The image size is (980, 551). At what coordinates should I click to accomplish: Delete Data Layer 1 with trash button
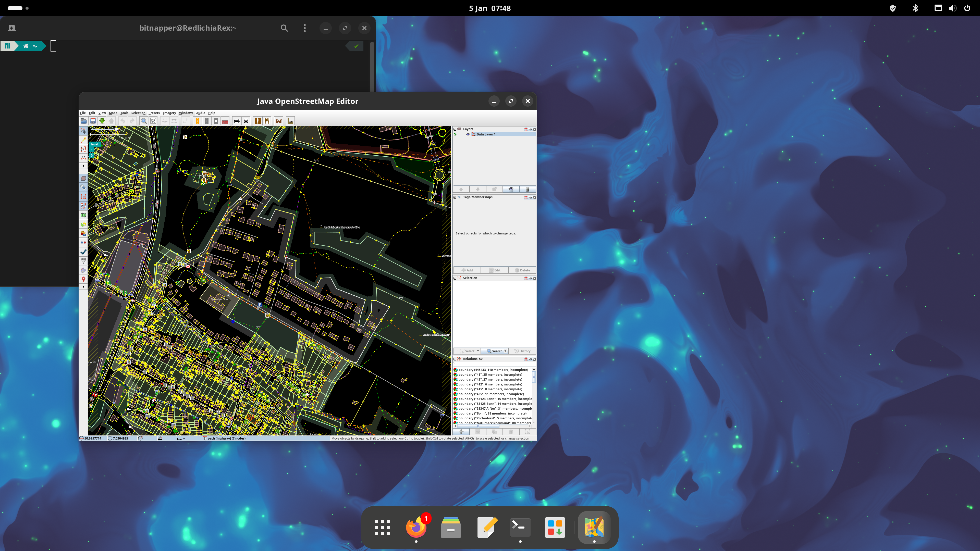(527, 189)
